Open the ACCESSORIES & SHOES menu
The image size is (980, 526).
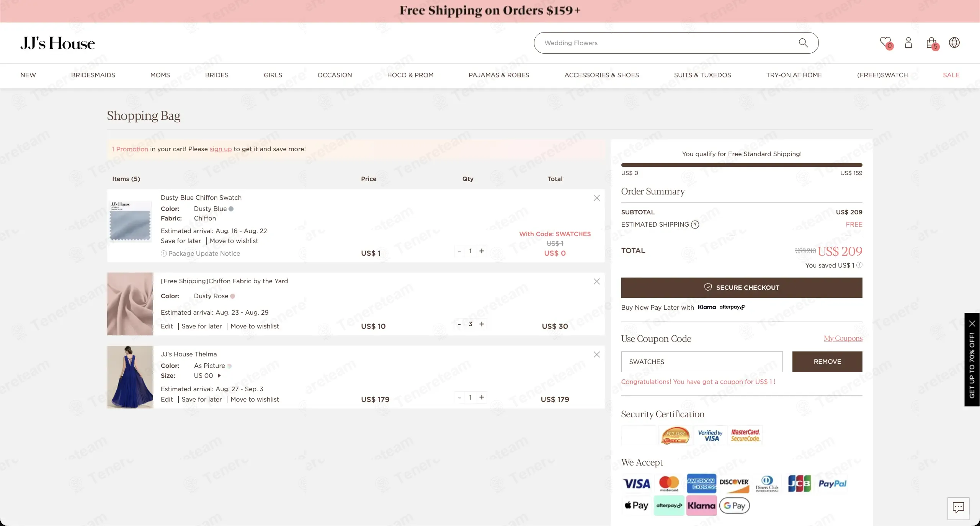(601, 75)
